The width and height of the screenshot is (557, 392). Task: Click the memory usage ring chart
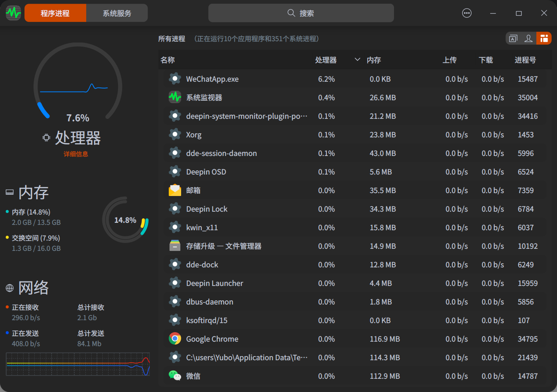coord(125,220)
